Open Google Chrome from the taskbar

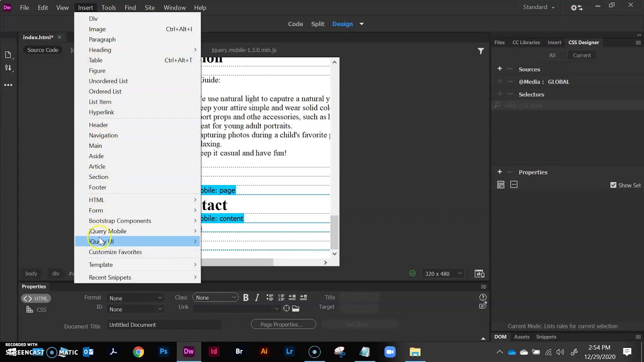(x=138, y=352)
